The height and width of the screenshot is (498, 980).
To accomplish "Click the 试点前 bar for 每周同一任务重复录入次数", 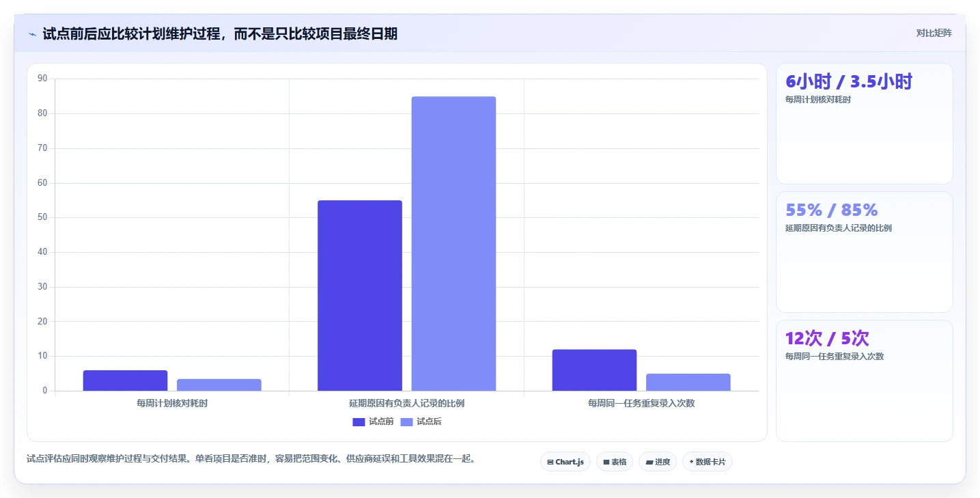I will (x=594, y=370).
